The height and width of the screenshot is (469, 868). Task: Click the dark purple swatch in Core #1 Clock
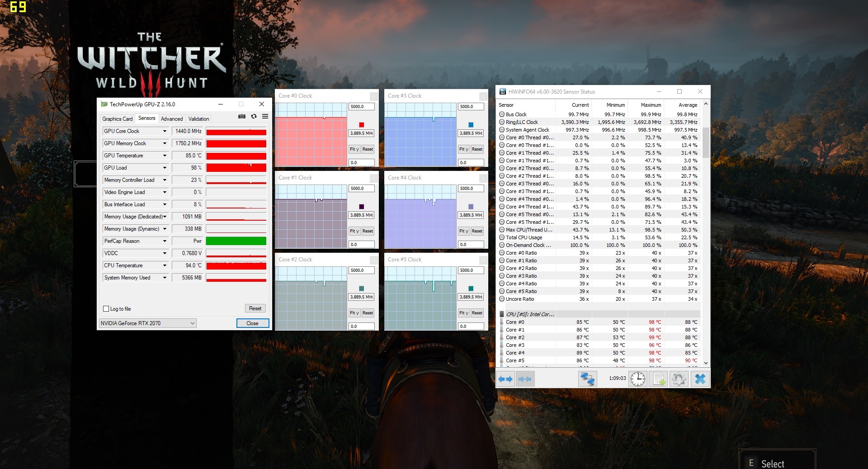[x=361, y=207]
